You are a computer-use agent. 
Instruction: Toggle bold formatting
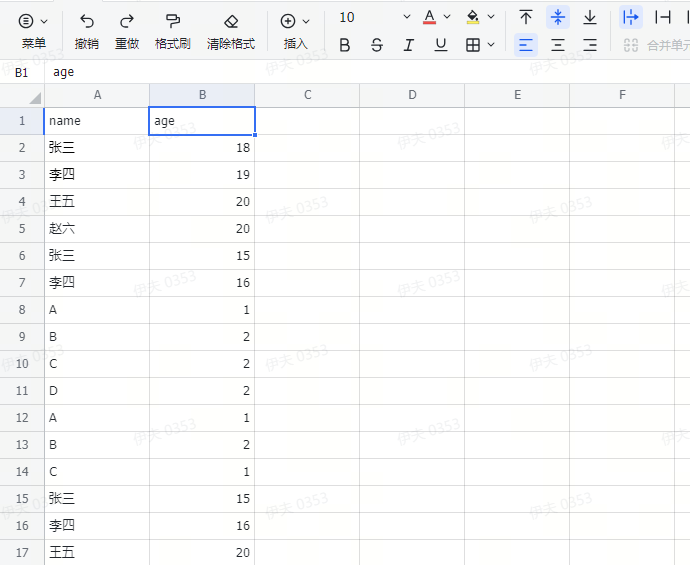[345, 45]
